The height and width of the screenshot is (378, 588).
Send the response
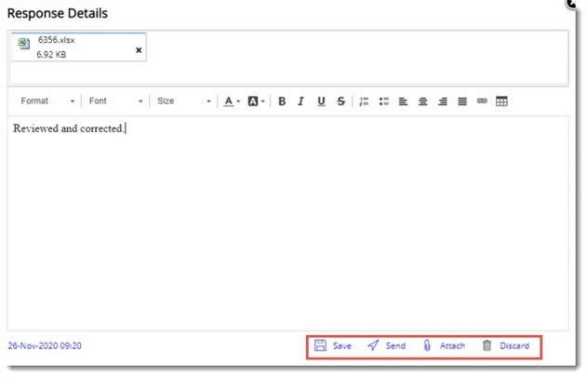tap(386, 345)
